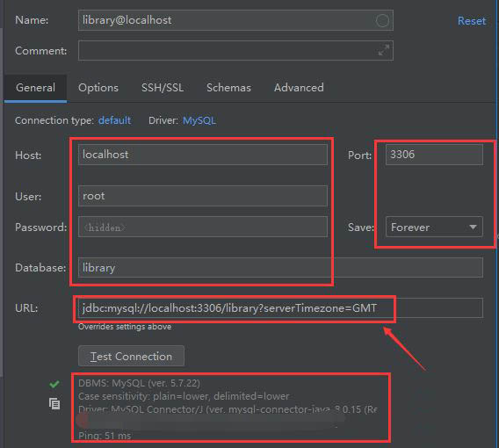Focus the User field containing root
499x448 pixels.
[x=203, y=196]
